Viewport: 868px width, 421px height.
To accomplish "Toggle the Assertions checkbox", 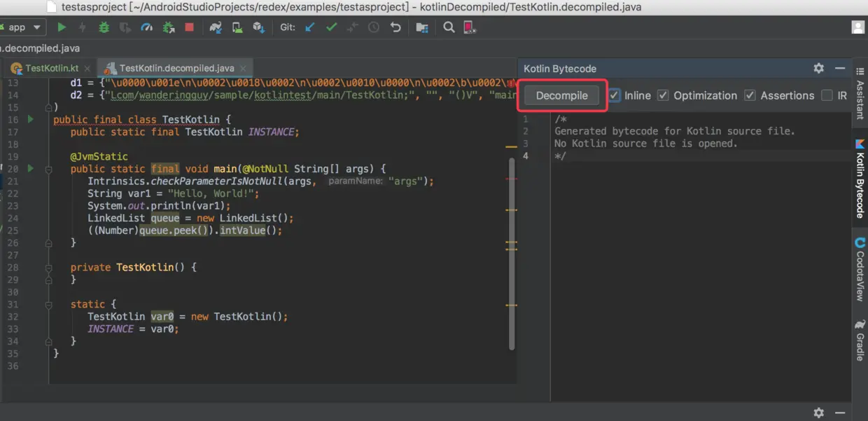I will click(x=749, y=95).
